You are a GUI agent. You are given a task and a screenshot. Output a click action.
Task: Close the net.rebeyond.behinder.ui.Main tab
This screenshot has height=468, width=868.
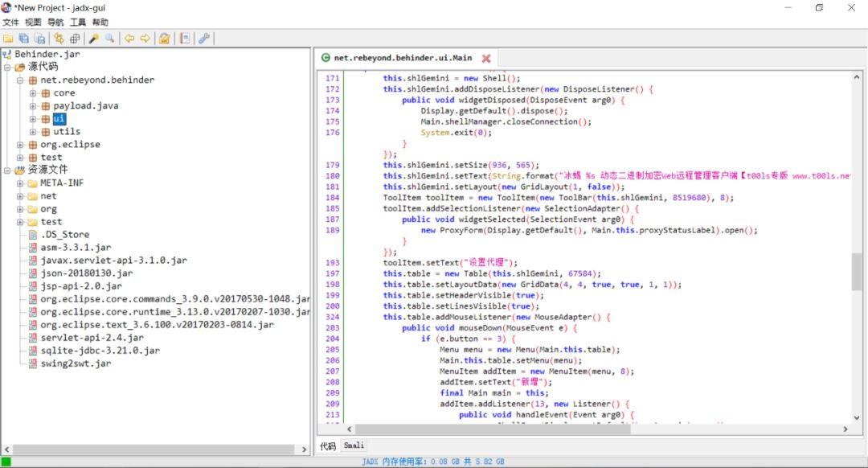(486, 58)
